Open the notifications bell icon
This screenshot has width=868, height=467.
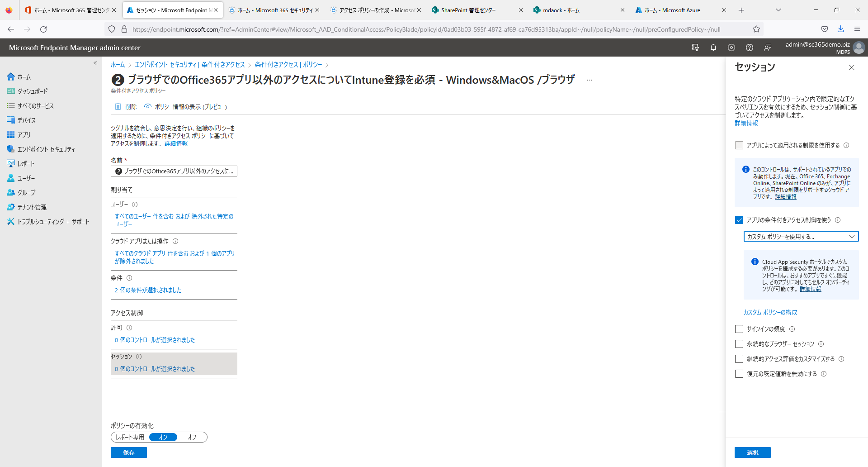click(713, 48)
